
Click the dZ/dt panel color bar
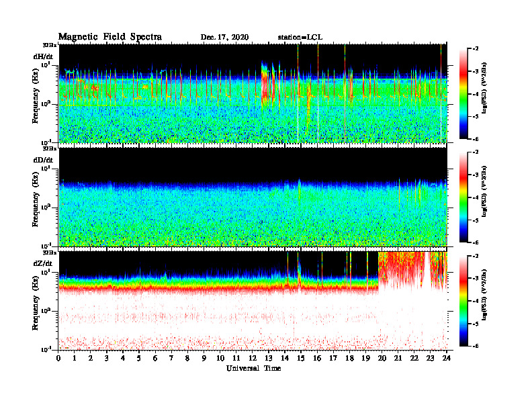pos(463,301)
